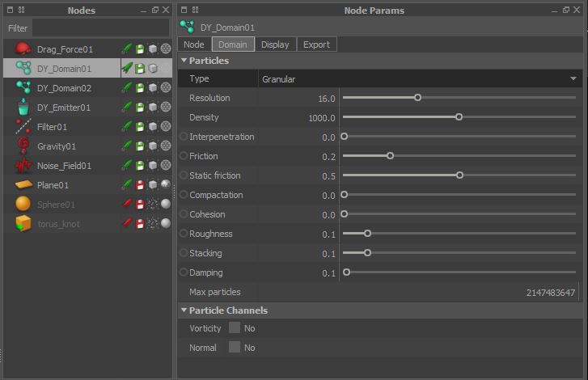Click the Static friction slider handle
The width and height of the screenshot is (588, 380).
point(459,175)
